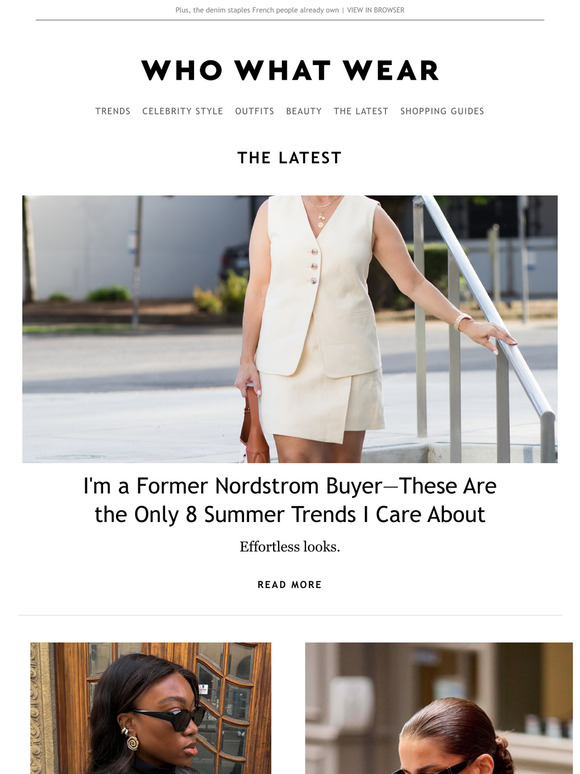Viewport: 580px width, 774px height.
Task: Open the CELEBRITY STYLE nav item
Action: coord(183,111)
